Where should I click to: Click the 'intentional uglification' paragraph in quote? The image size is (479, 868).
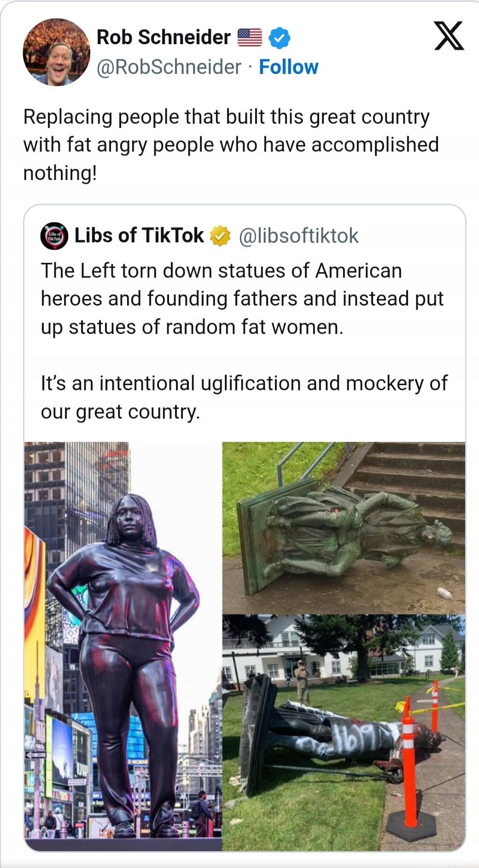coord(244,397)
